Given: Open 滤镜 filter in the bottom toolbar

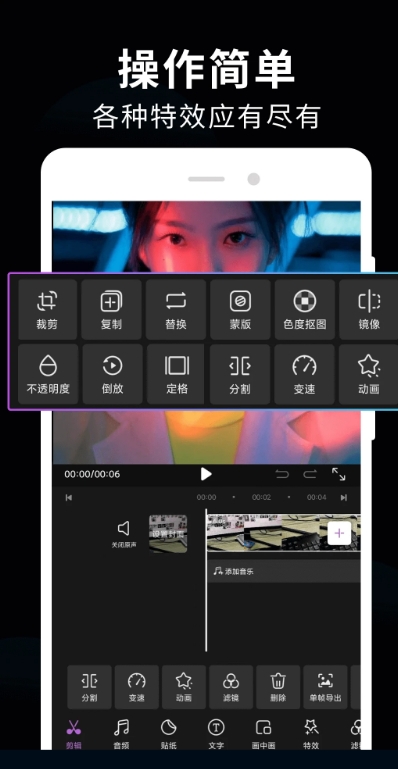Looking at the screenshot, I should click(231, 687).
